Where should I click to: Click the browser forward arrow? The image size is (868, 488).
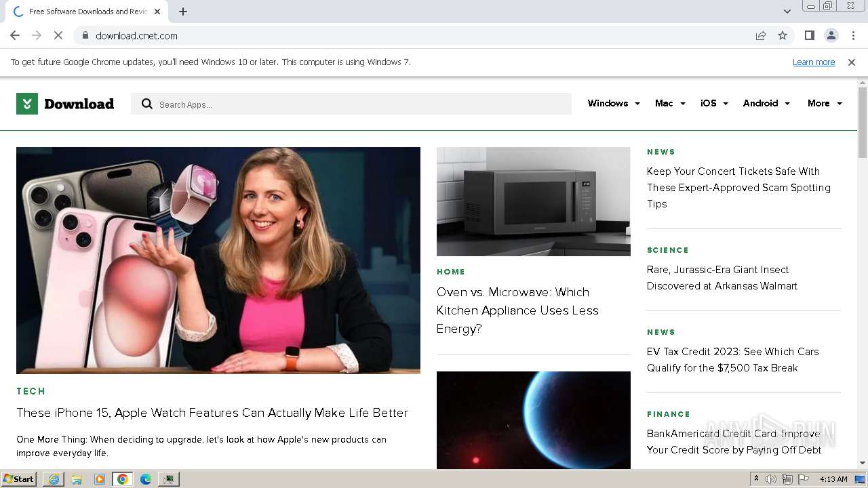(x=37, y=35)
